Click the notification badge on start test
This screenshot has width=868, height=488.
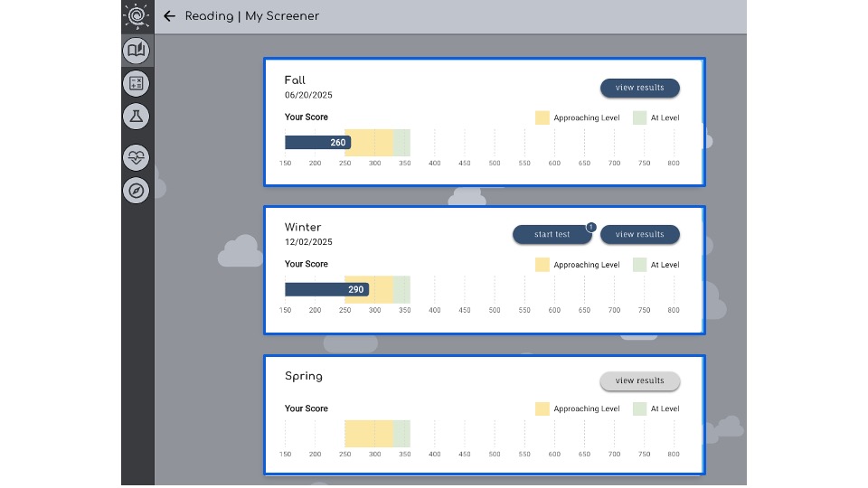click(591, 227)
